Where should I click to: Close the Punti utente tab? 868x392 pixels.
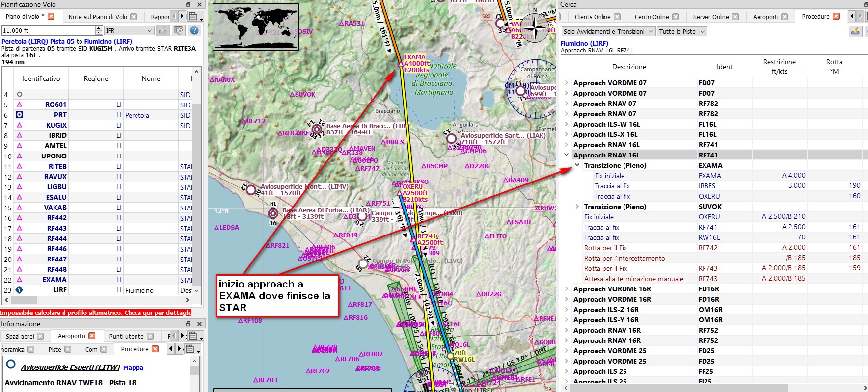pyautogui.click(x=150, y=336)
